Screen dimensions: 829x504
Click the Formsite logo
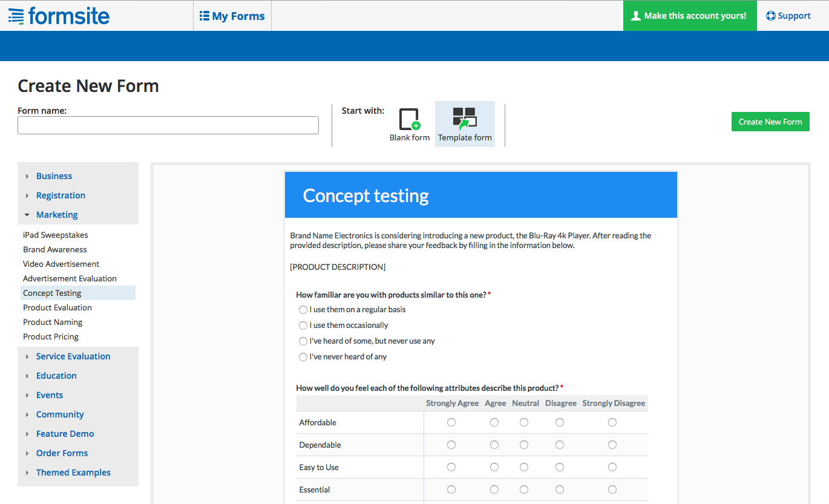(x=59, y=16)
